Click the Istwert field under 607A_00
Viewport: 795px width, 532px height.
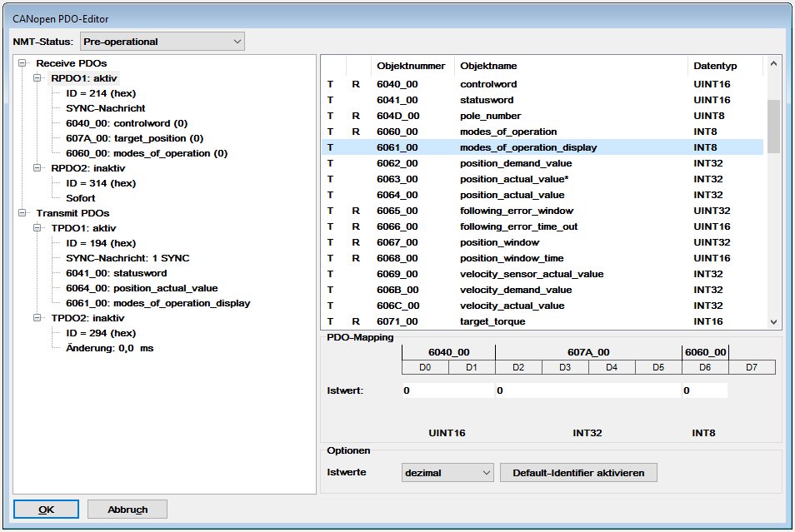588,390
